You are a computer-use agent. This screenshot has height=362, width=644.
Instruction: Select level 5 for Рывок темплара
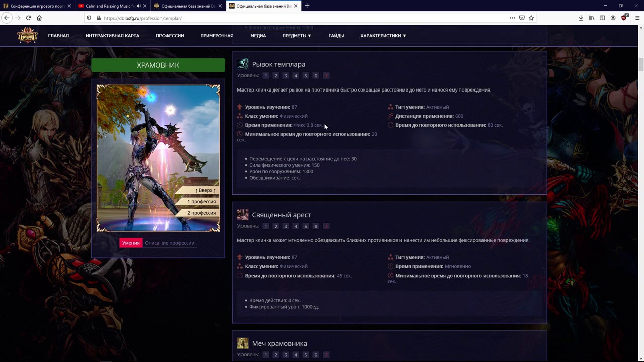pyautogui.click(x=305, y=76)
